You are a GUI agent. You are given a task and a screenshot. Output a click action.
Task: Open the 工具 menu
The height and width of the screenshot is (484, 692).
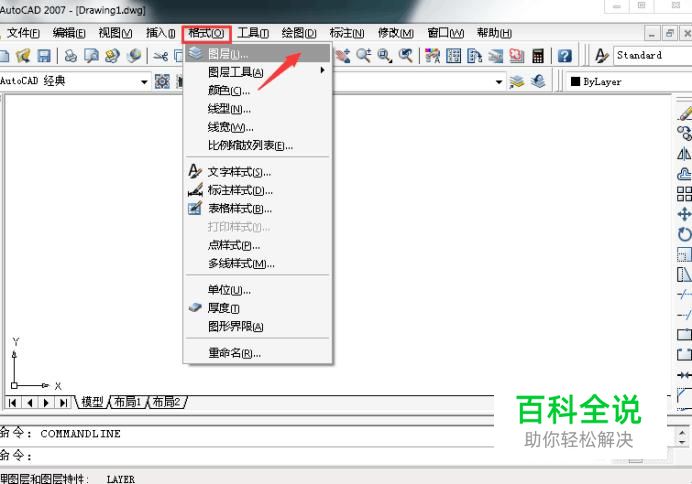[253, 33]
